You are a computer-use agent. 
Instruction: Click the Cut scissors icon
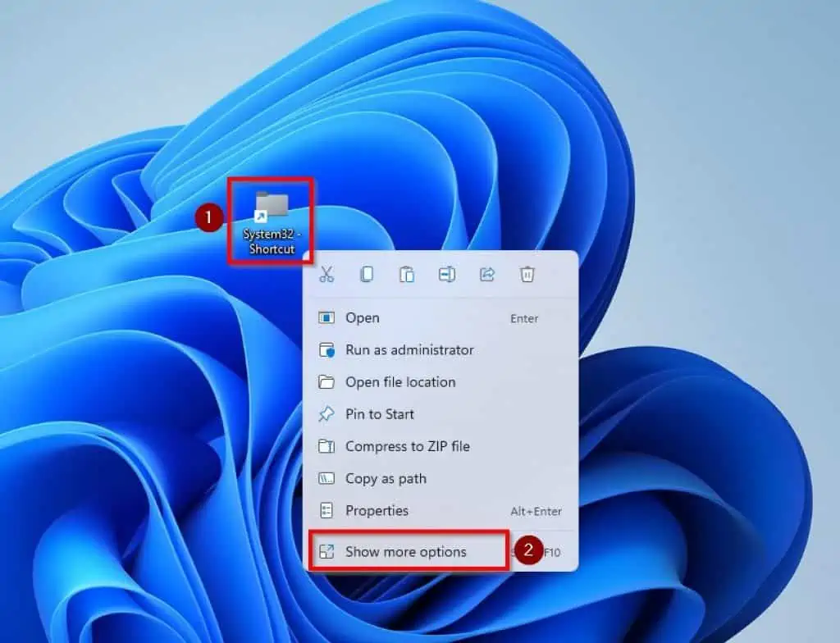326,275
